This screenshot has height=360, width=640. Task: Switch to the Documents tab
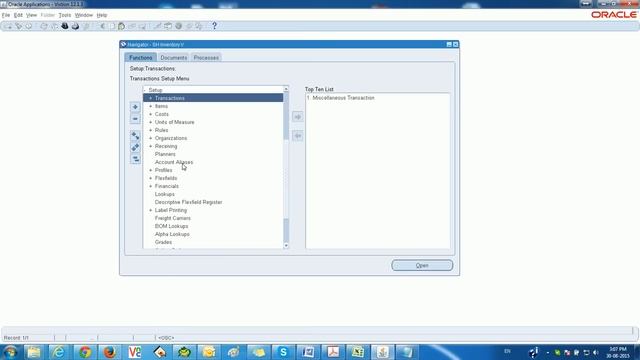(x=173, y=58)
